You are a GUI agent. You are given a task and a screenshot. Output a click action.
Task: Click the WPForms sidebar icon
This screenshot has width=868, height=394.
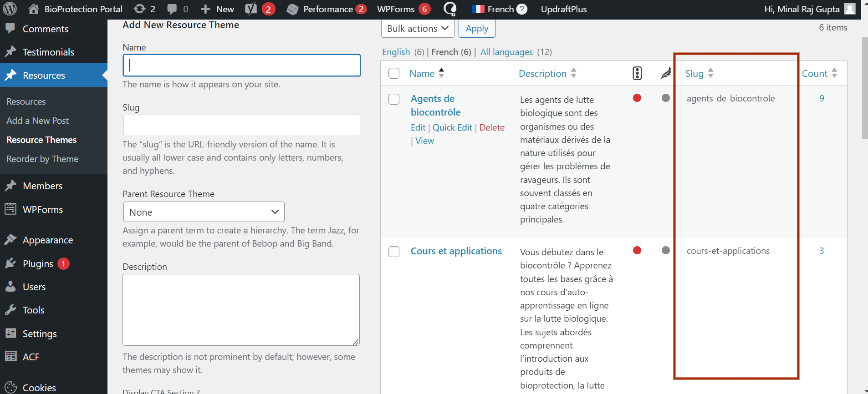(10, 209)
